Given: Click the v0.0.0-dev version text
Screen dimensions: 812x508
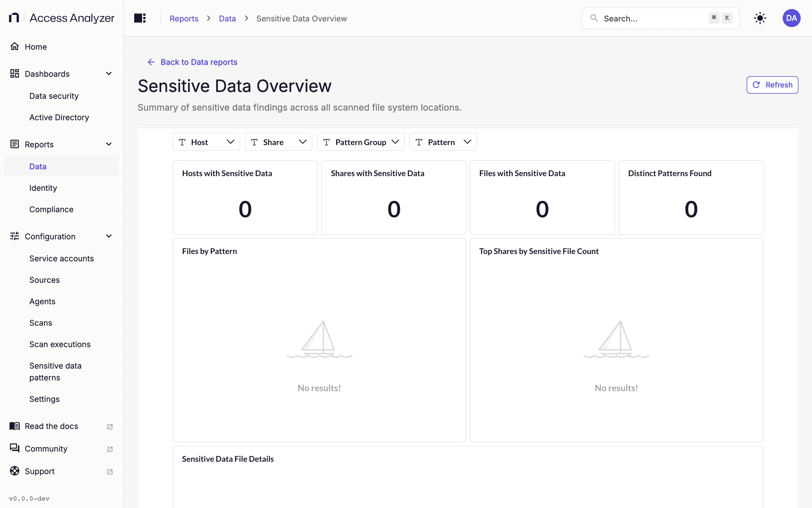Looking at the screenshot, I should tap(30, 499).
